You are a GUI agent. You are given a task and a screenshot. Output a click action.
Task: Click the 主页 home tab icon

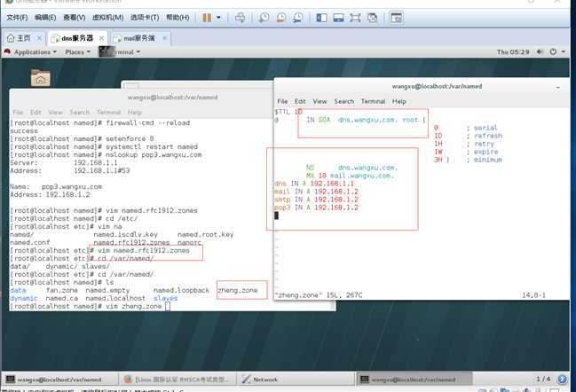pyautogui.click(x=11, y=38)
